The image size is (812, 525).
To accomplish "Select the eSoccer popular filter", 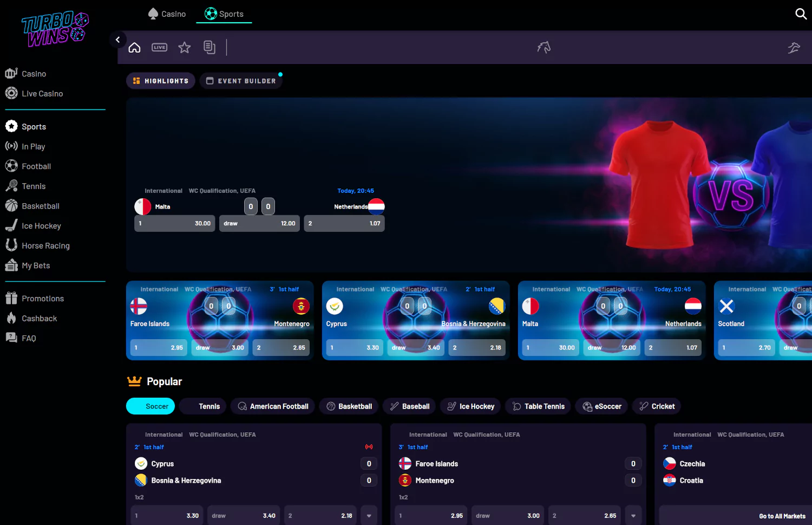I will [601, 406].
